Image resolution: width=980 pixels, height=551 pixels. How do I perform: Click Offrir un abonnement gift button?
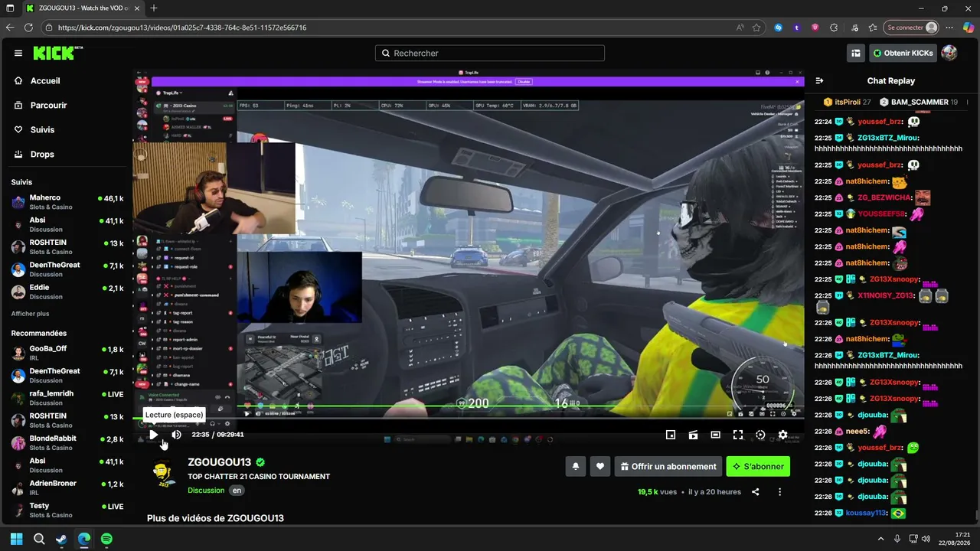click(668, 466)
